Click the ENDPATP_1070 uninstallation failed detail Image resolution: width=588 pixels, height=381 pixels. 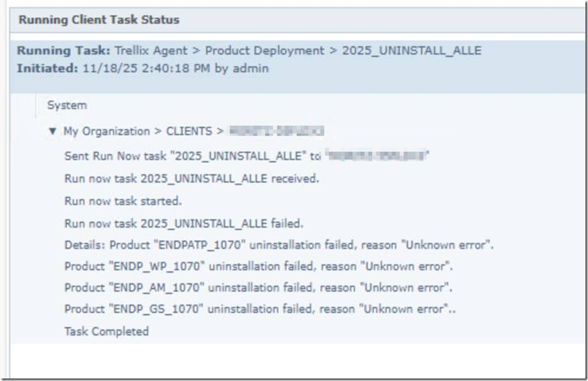(279, 245)
